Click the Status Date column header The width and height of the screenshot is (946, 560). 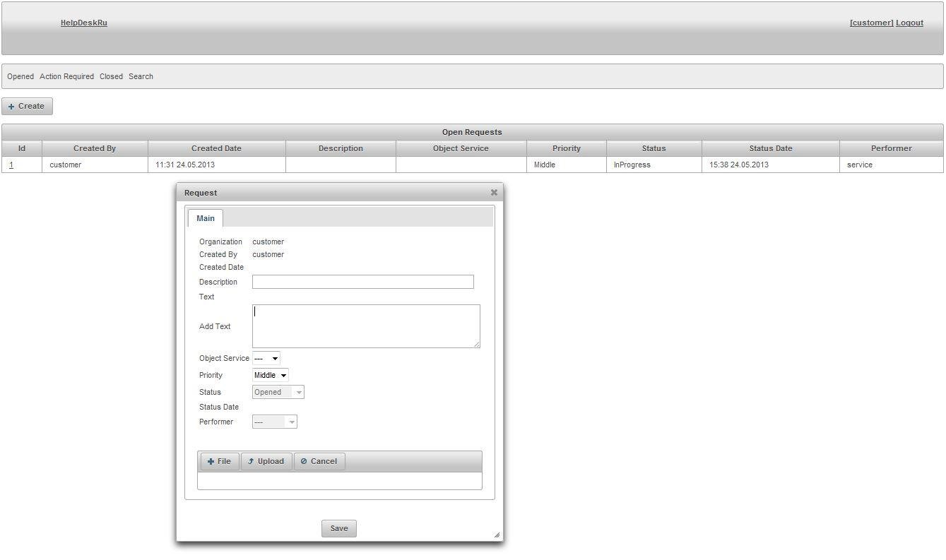click(x=770, y=148)
